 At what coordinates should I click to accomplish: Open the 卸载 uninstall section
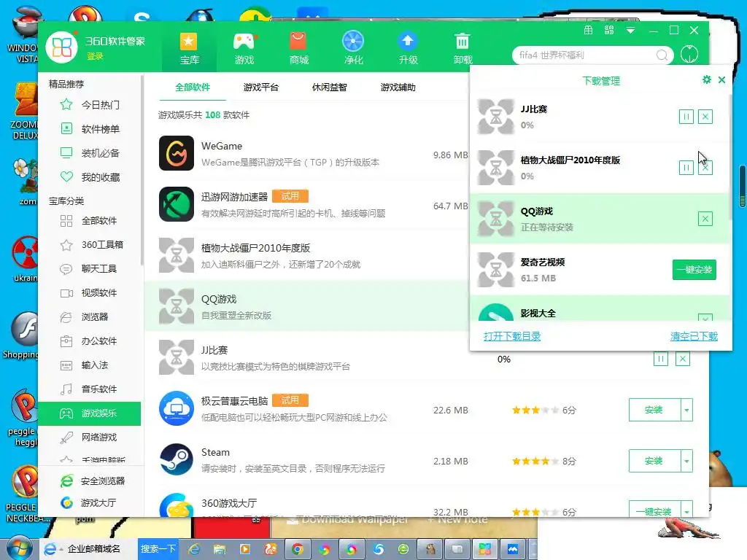click(x=462, y=48)
